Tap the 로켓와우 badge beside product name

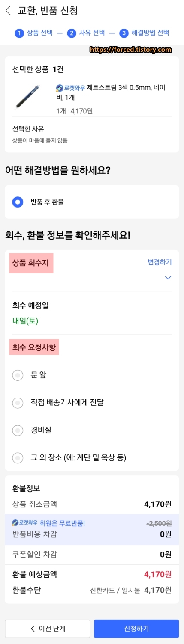(70, 88)
